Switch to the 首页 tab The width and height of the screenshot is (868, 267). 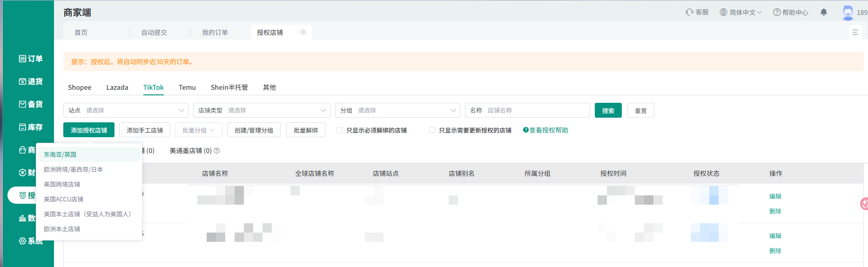pyautogui.click(x=81, y=32)
